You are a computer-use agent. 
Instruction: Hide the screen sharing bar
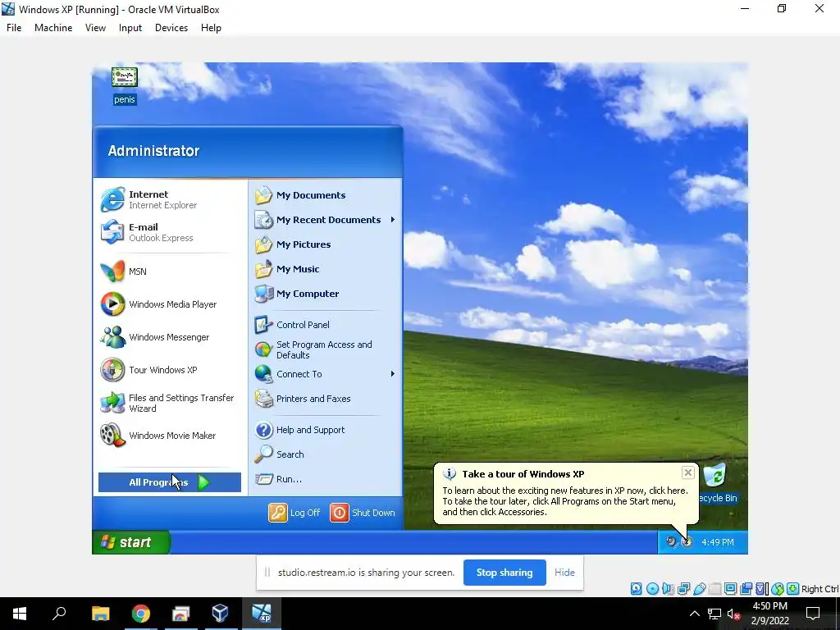564,573
